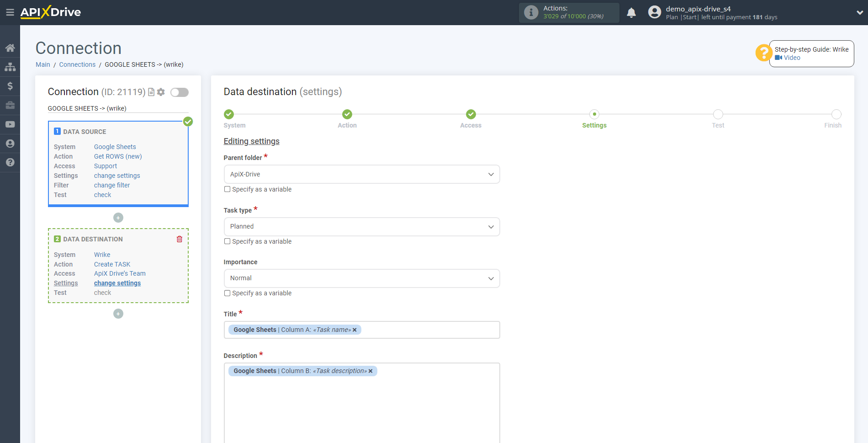Image resolution: width=868 pixels, height=443 pixels.
Task: Go to the System step
Action: (x=229, y=114)
